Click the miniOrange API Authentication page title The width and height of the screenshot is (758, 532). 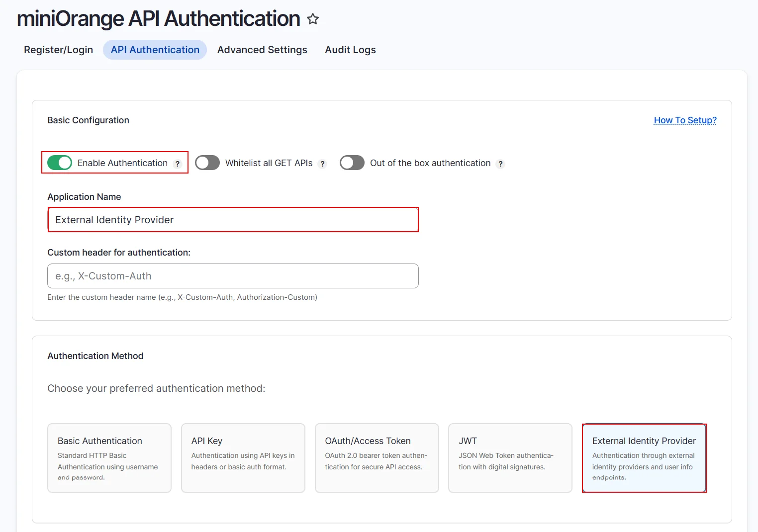159,19
